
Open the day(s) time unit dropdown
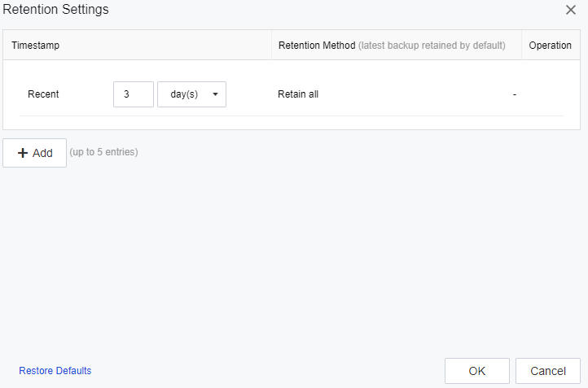tap(191, 94)
